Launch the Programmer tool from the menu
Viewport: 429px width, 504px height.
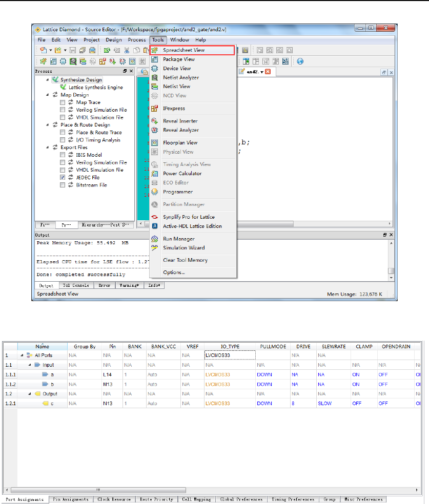[177, 192]
